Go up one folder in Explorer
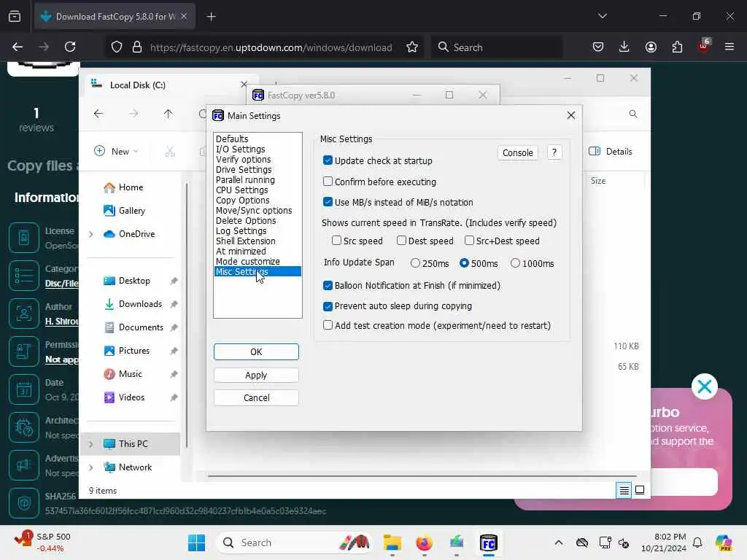 point(169,114)
